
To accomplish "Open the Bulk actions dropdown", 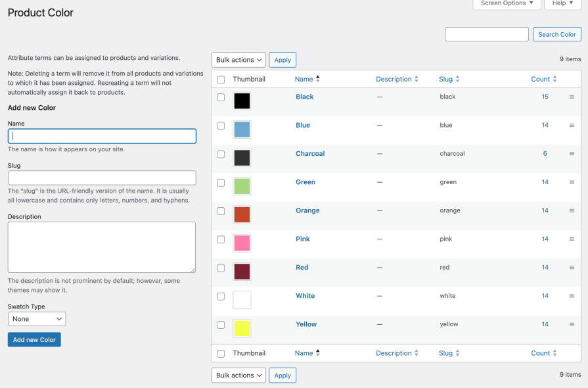I will click(238, 60).
